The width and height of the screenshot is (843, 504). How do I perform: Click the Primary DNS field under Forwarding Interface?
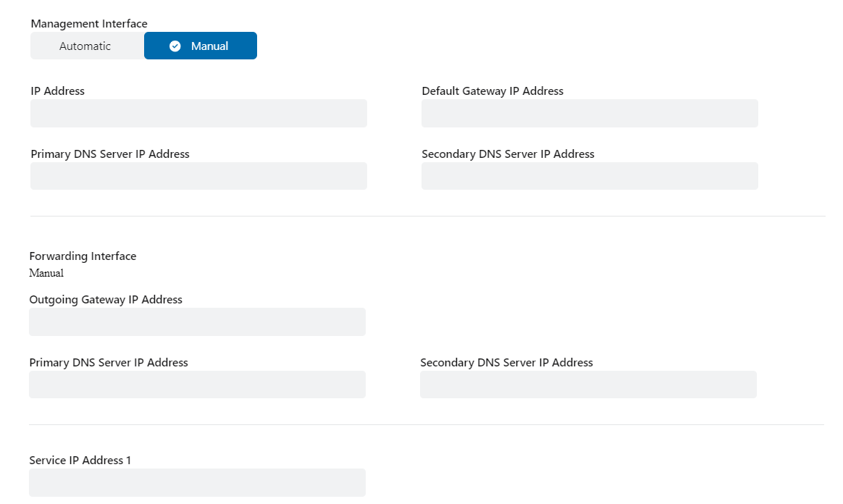pyautogui.click(x=197, y=385)
